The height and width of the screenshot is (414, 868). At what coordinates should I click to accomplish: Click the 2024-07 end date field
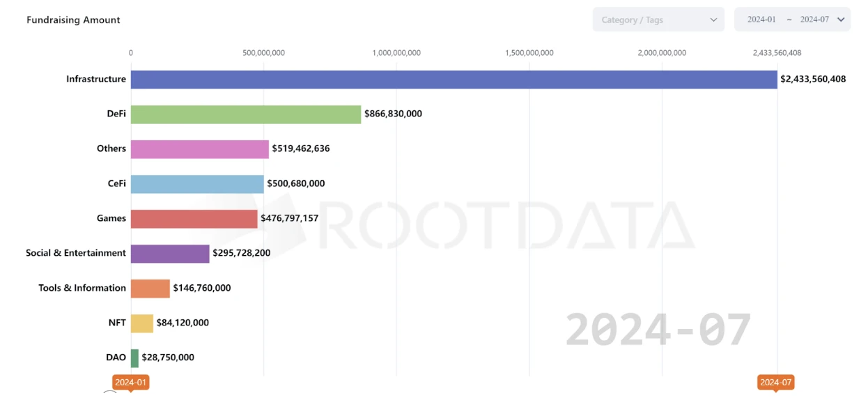point(814,20)
